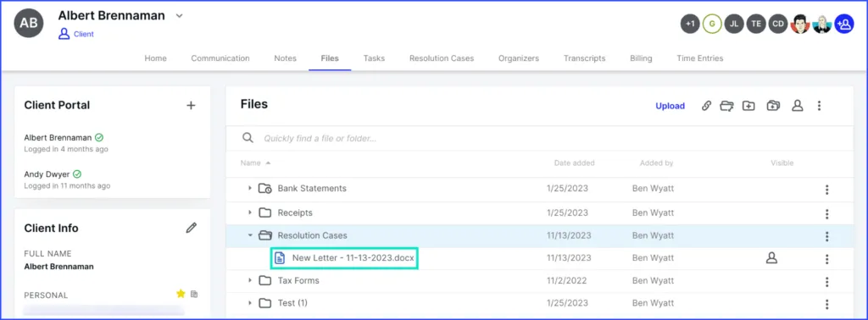
Task: Switch to the Resolution Cases tab
Action: (442, 58)
